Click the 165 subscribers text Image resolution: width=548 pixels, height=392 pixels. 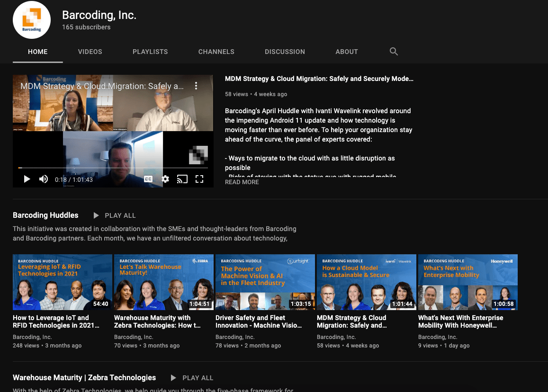pyautogui.click(x=86, y=27)
